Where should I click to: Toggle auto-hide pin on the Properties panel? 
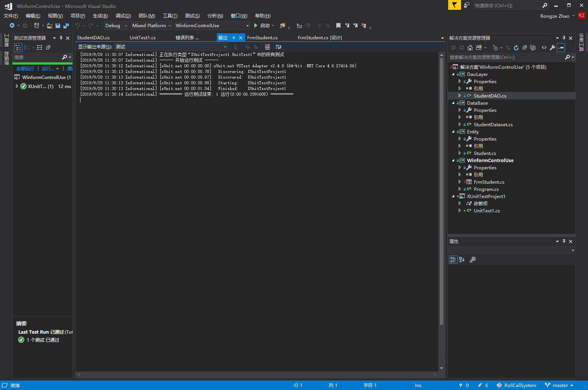[x=564, y=241]
